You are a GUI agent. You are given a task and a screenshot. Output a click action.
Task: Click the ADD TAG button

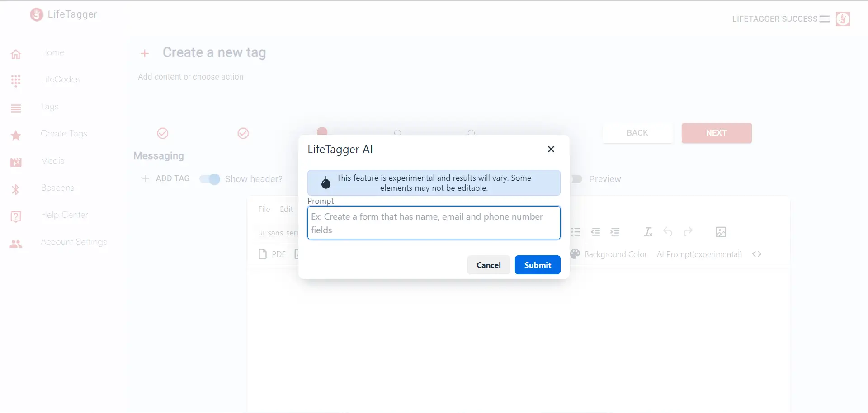166,178
